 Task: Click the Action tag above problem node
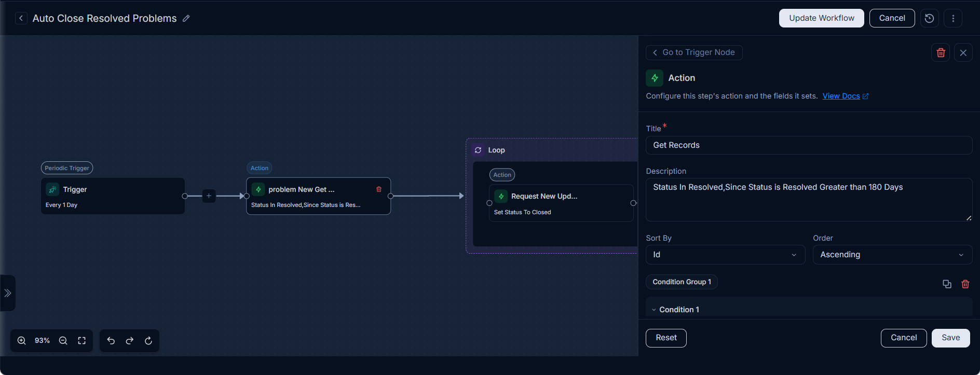pos(260,168)
